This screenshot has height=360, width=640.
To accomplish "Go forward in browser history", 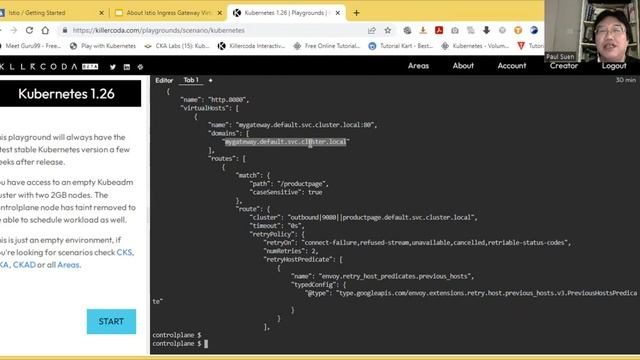I will click(x=13, y=30).
